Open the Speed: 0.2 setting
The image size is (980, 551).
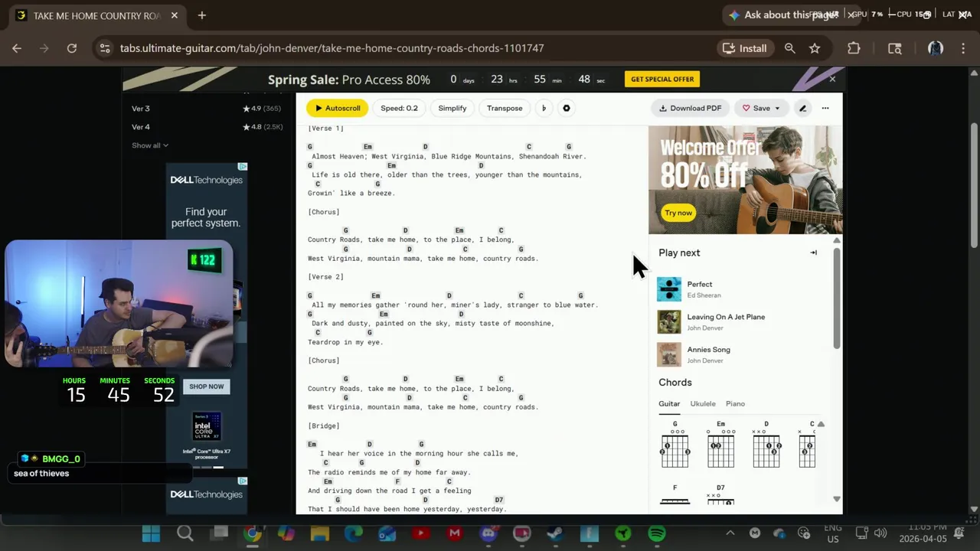399,108
